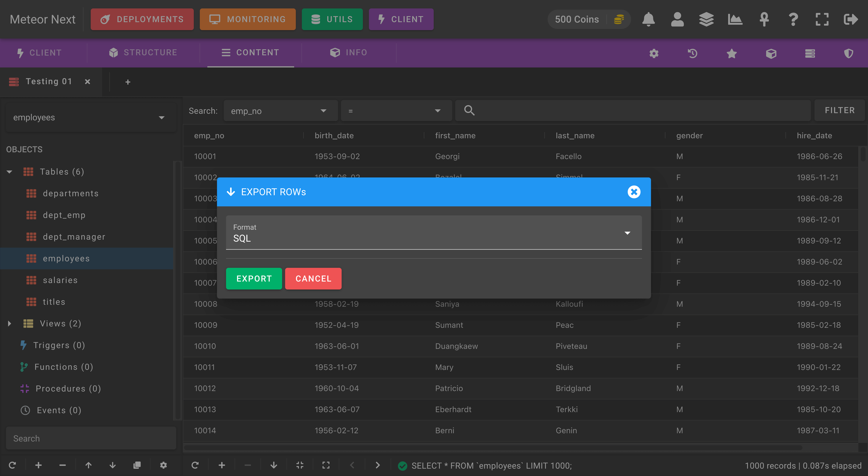Open the Client section in top bar

tap(401, 19)
